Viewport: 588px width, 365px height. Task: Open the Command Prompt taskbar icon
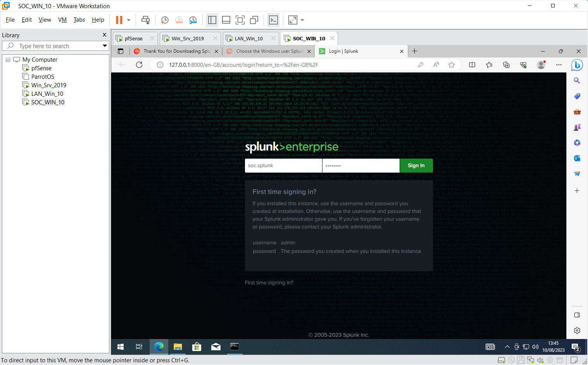[x=235, y=347]
